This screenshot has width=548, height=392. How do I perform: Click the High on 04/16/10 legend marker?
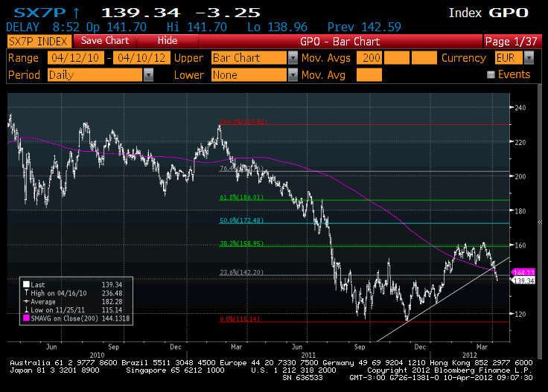26,293
